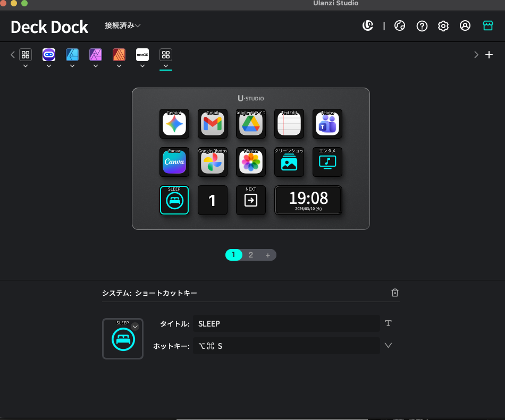Expand the hotkey dropdown for SLEEP
Image resolution: width=505 pixels, height=420 pixels.
pyautogui.click(x=388, y=345)
